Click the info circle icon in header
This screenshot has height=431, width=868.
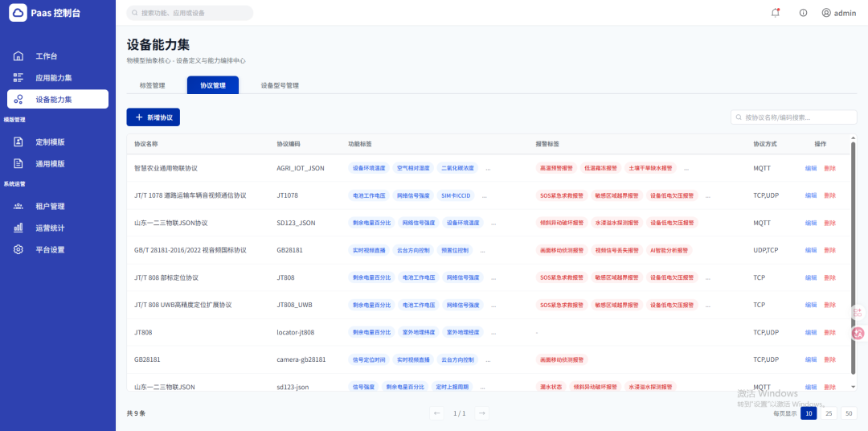tap(803, 13)
